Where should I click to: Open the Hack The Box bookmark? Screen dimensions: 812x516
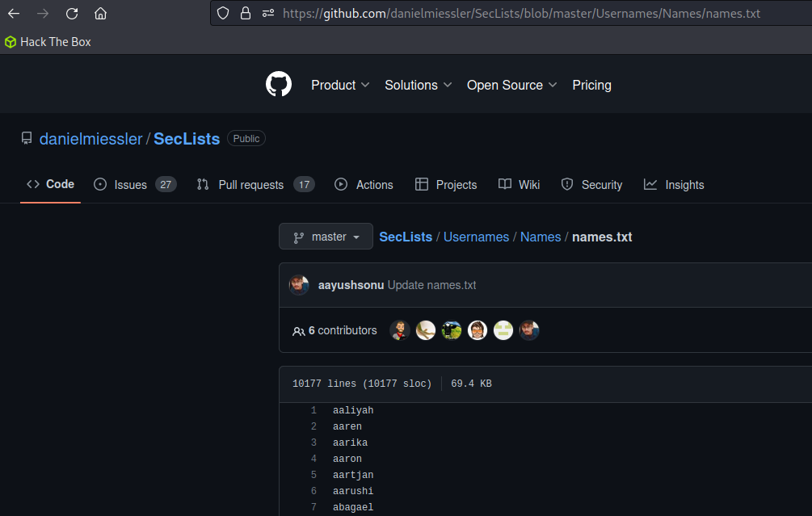coord(48,42)
